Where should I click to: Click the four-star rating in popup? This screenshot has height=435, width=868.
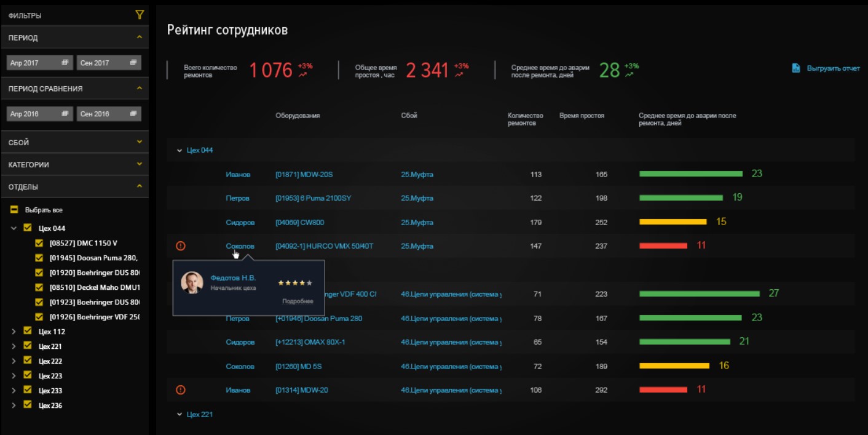295,283
